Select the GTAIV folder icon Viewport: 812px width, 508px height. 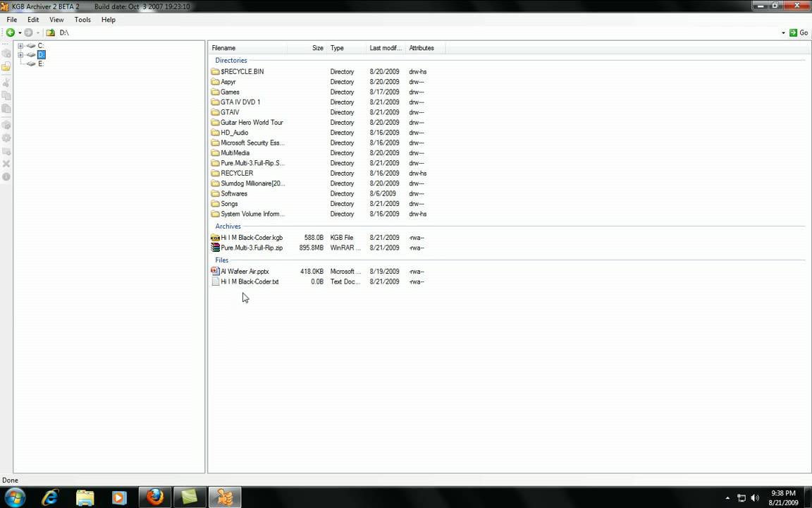tap(216, 112)
